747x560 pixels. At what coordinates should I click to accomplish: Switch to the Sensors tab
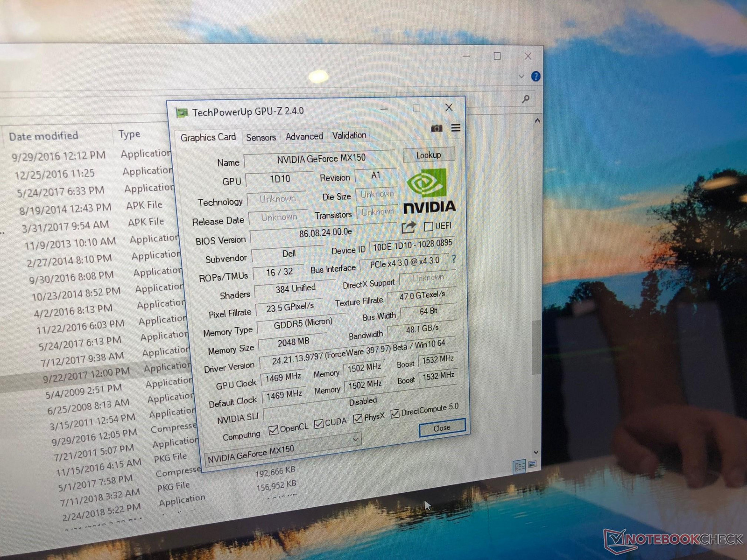[261, 137]
